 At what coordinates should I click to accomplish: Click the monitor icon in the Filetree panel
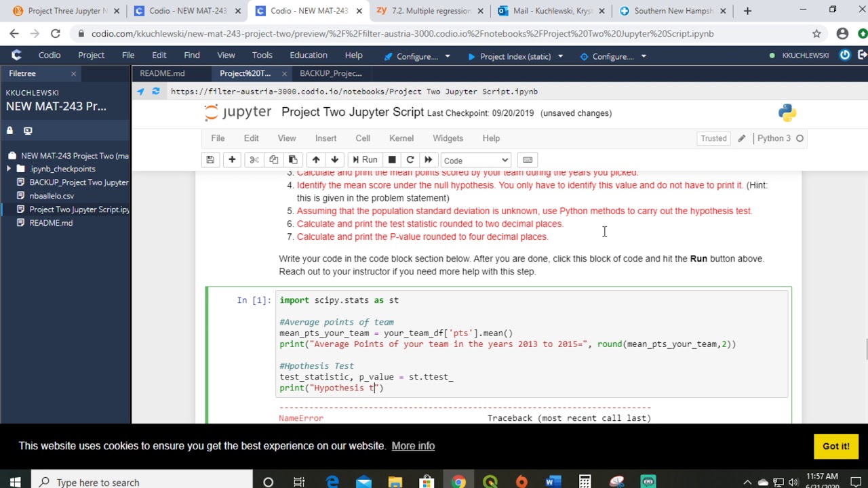28,130
